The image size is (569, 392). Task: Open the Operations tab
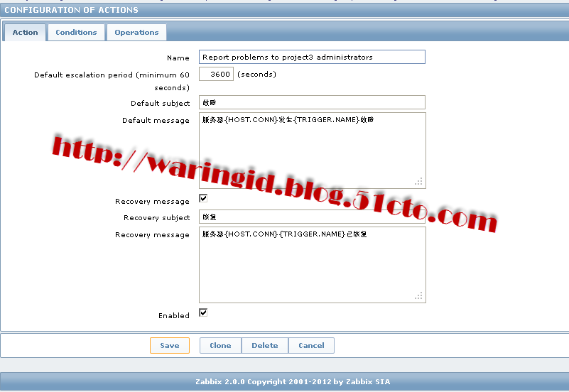pos(136,32)
